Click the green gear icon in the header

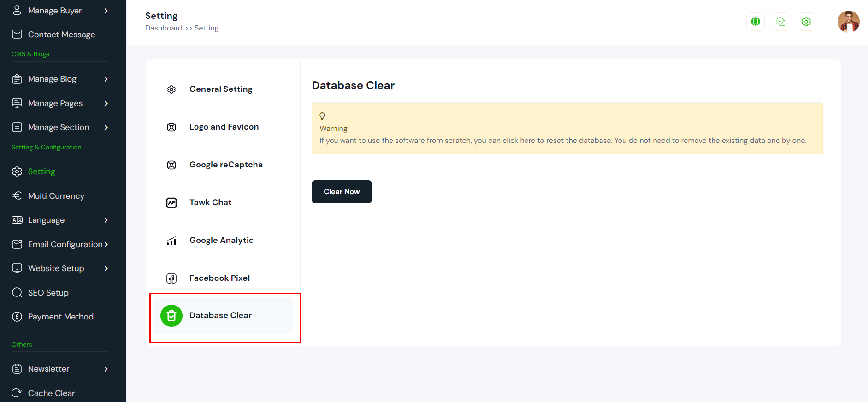(x=806, y=22)
